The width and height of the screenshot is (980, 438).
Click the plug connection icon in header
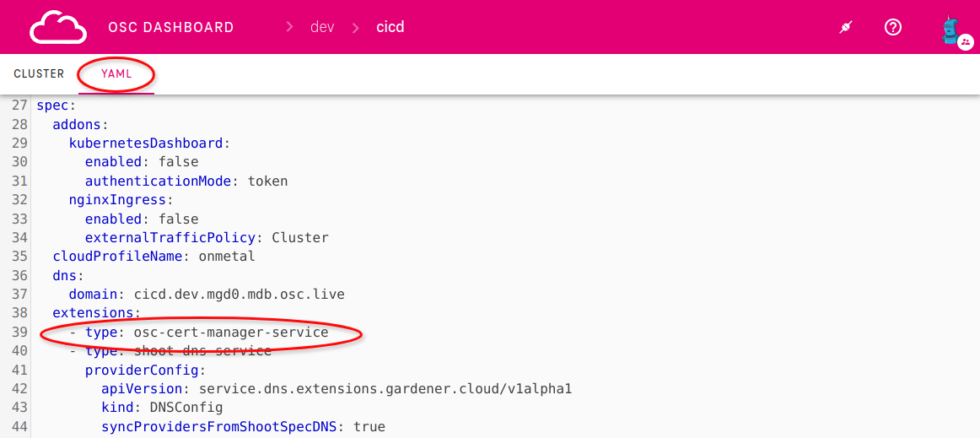846,27
